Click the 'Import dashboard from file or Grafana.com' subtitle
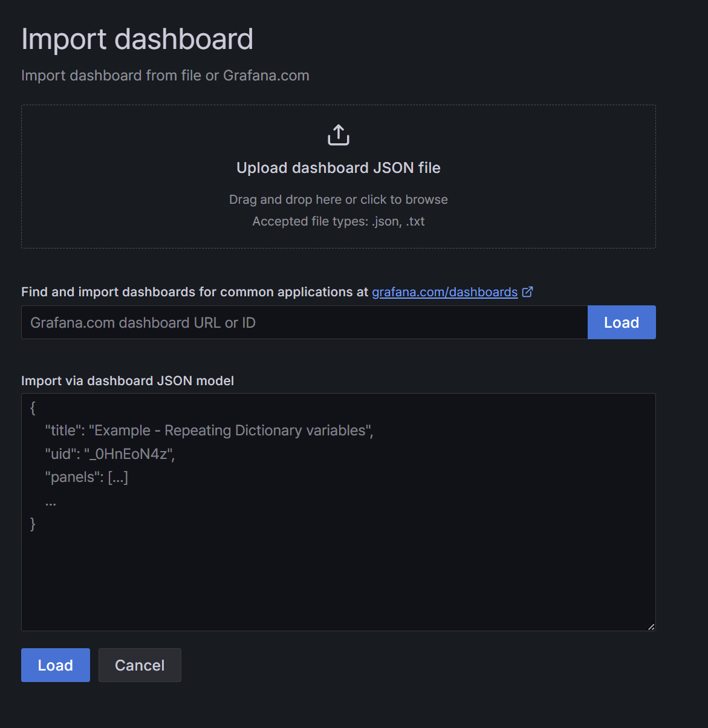This screenshot has height=728, width=708. (x=165, y=76)
